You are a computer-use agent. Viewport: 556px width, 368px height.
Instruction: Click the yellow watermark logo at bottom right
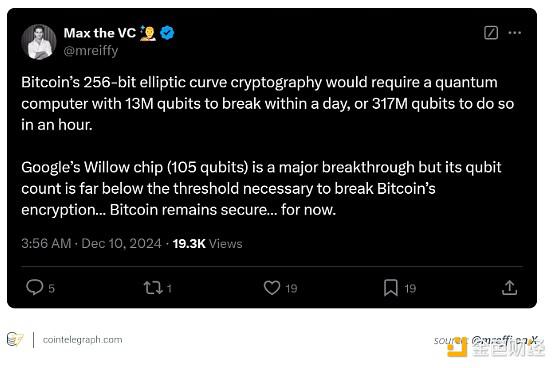[457, 347]
